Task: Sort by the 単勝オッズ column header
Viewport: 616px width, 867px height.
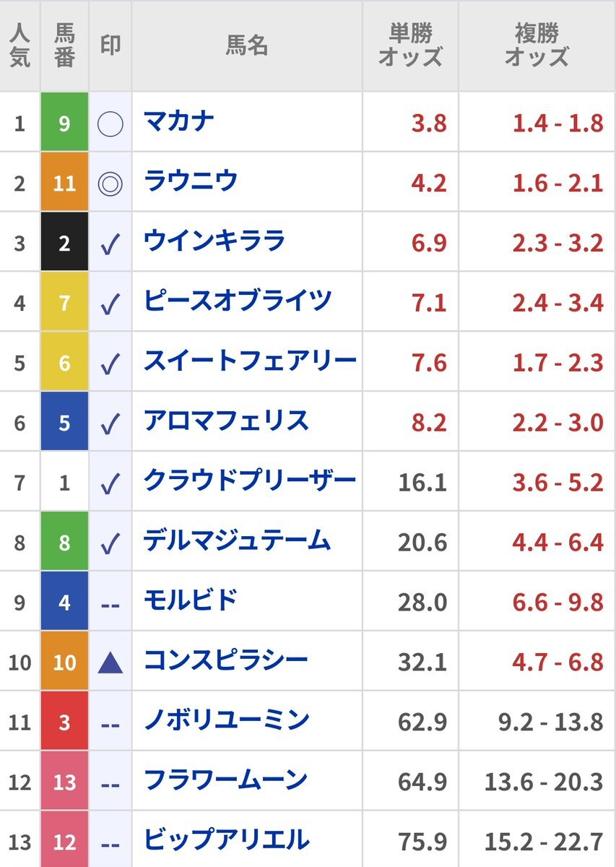Action: coord(410,46)
